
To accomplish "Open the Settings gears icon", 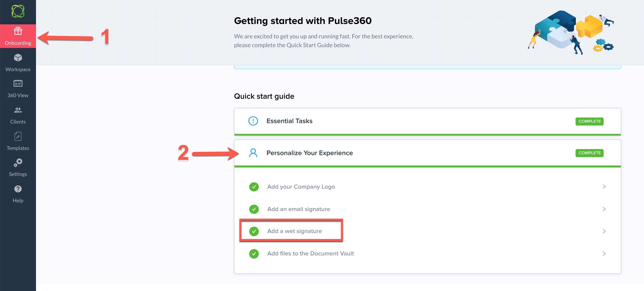I will 18,163.
